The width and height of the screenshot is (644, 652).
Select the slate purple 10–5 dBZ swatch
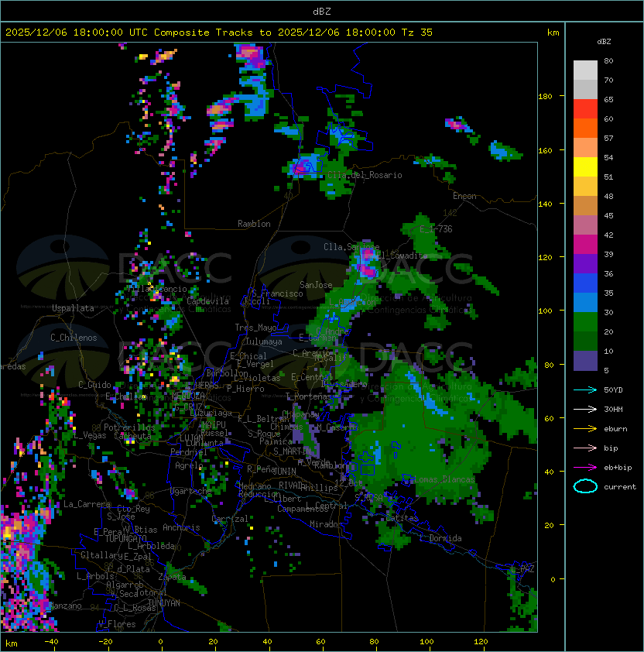tap(585, 361)
